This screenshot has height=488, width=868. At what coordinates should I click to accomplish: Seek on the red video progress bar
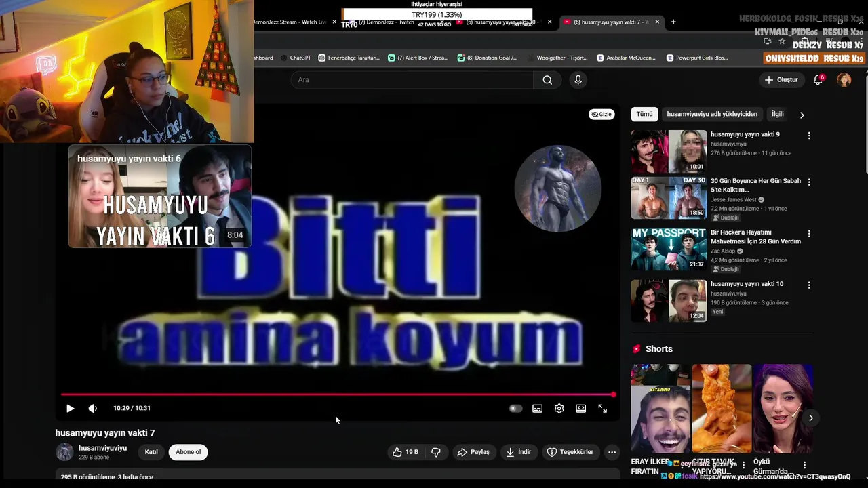click(338, 394)
